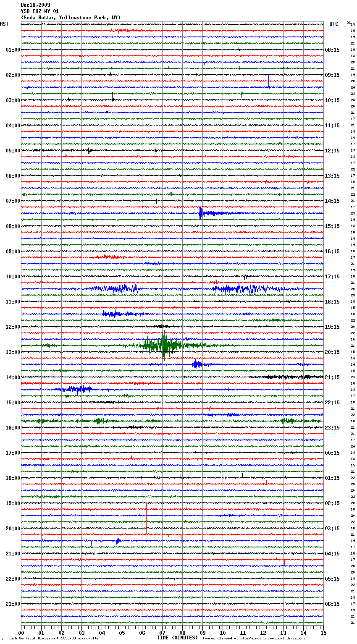
Task: Click the bottom axis minute tick "03"
Action: 81,633
